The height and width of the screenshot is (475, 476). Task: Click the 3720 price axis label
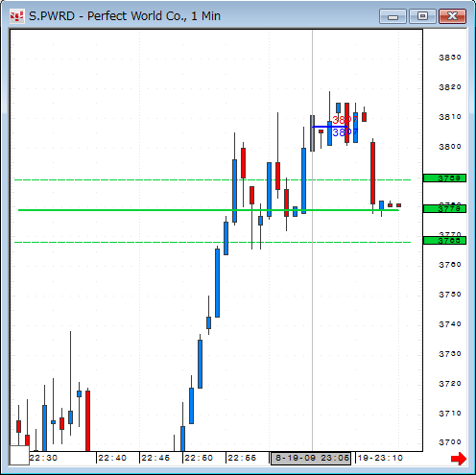tap(450, 384)
